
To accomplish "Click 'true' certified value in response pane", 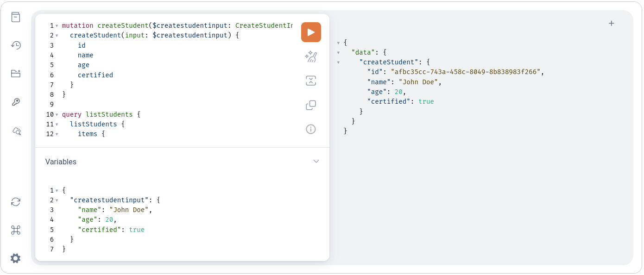I will click(426, 101).
